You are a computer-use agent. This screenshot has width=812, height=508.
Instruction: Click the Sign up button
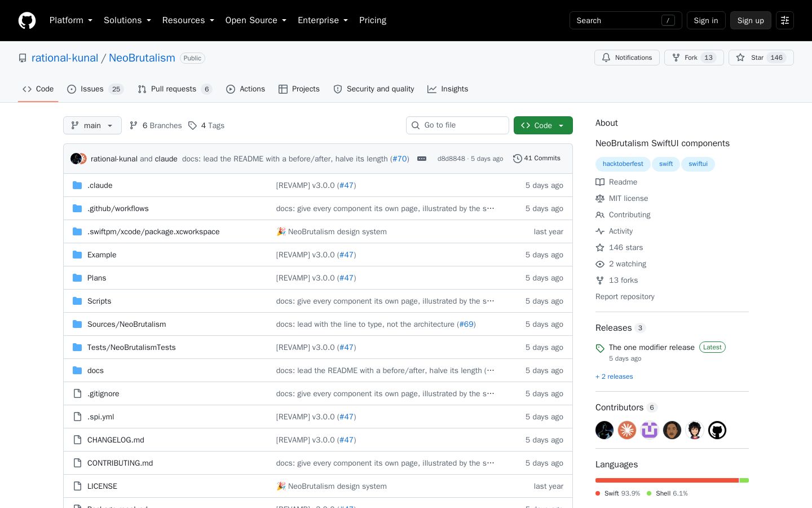[751, 20]
